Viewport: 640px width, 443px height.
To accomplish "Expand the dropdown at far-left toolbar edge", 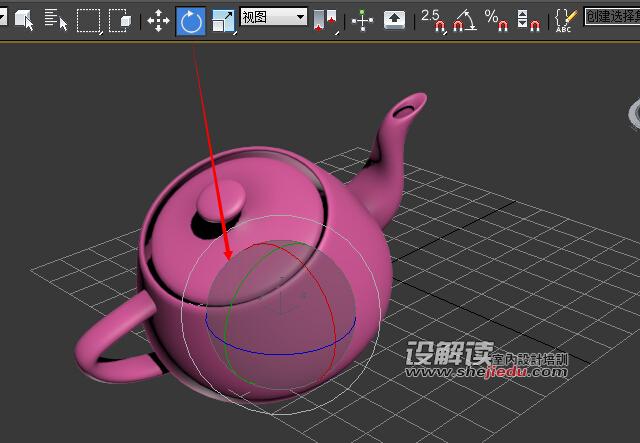I will (x=3, y=17).
